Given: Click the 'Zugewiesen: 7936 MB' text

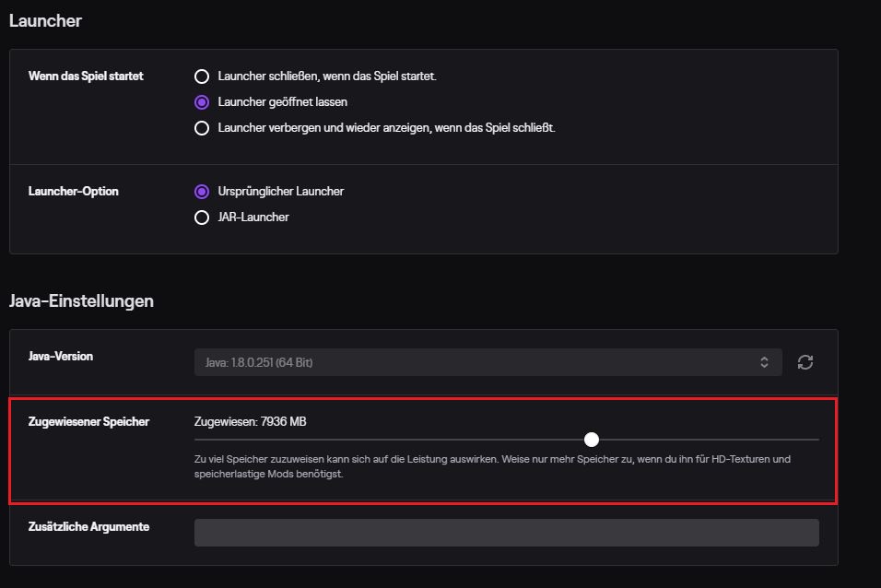Looking at the screenshot, I should (x=250, y=421).
